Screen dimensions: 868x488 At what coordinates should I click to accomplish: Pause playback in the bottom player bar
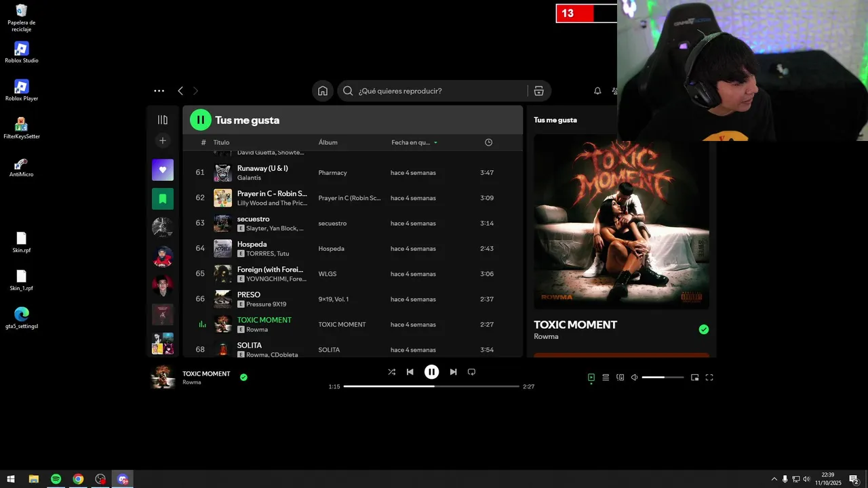(x=431, y=372)
